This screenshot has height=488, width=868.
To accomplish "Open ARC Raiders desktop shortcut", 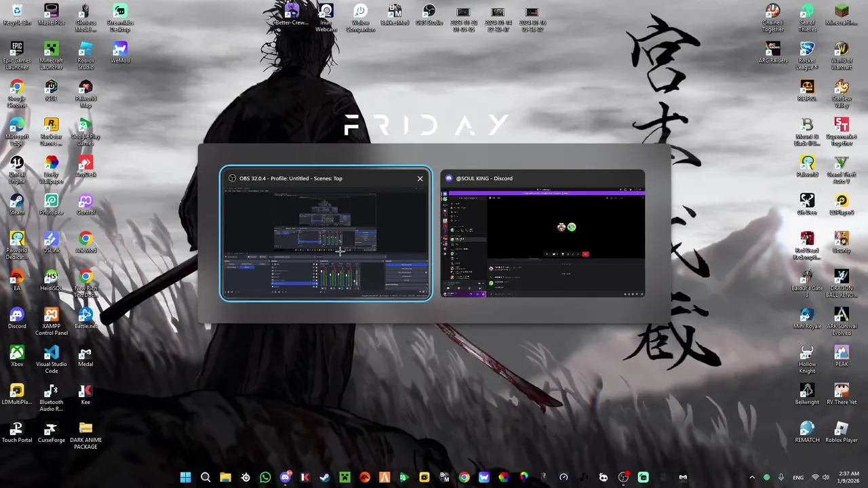I will pyautogui.click(x=772, y=54).
